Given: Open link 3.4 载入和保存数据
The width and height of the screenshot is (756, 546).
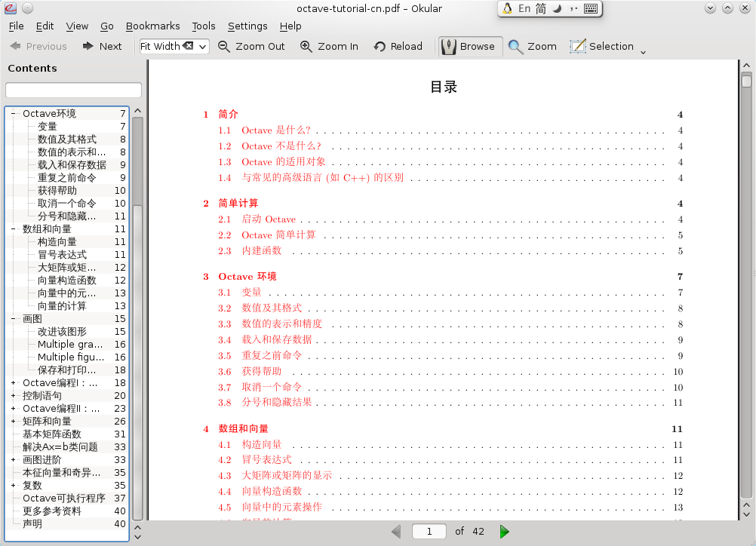Looking at the screenshot, I should coord(277,340).
